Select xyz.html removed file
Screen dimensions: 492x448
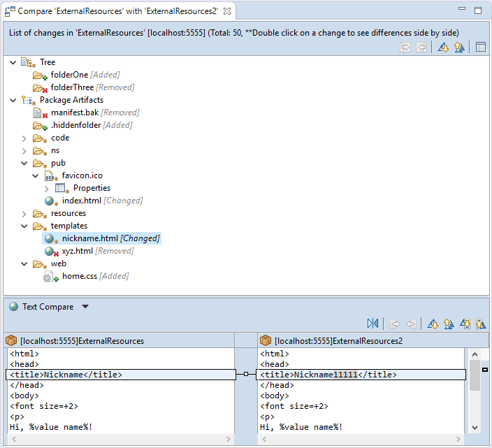coord(78,251)
